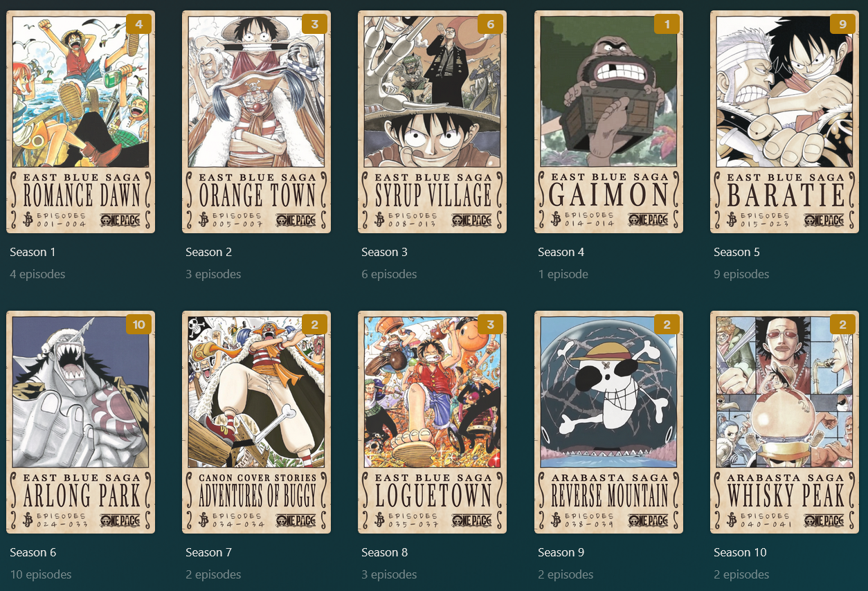Select the Adventures of Buggy poster
The height and width of the screenshot is (591, 868).
coord(256,422)
